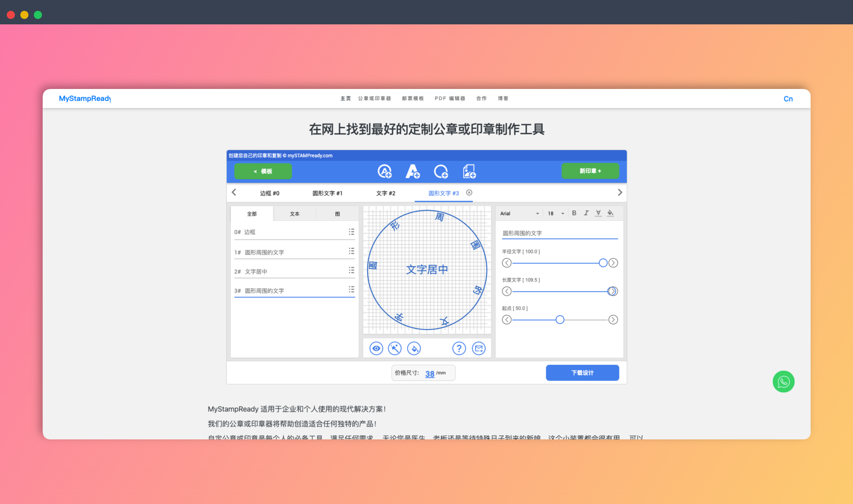Open the font size 18 dropdown

(555, 213)
